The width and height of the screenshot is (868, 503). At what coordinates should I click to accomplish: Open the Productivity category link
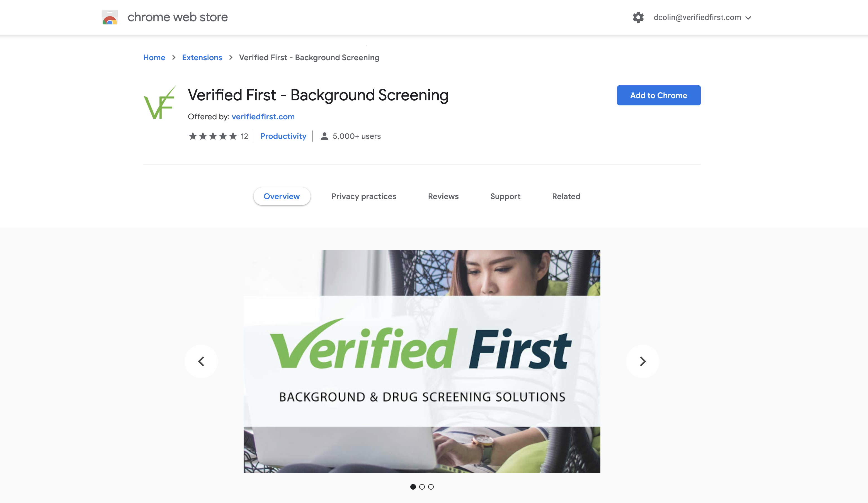click(x=283, y=136)
